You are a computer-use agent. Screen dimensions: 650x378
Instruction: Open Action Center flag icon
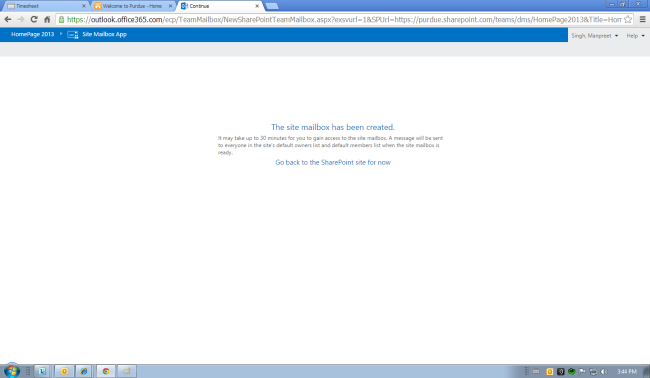pos(582,372)
